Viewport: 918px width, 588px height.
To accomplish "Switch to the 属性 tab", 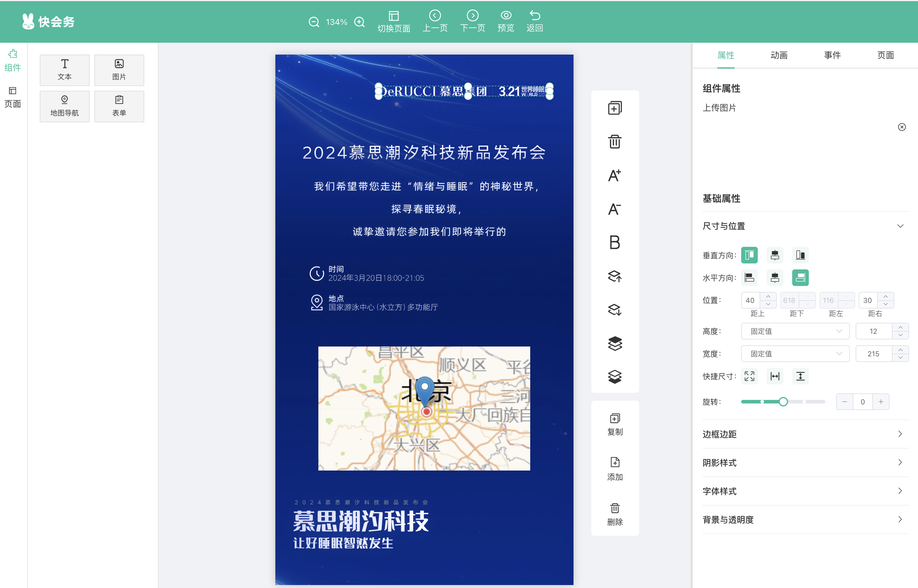I will coord(725,55).
